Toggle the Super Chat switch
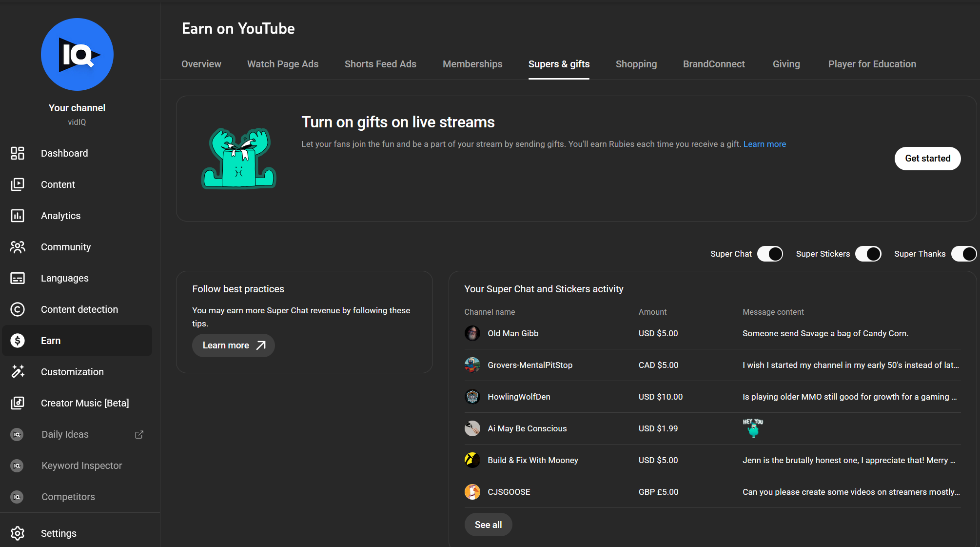The height and width of the screenshot is (547, 980). coord(770,254)
